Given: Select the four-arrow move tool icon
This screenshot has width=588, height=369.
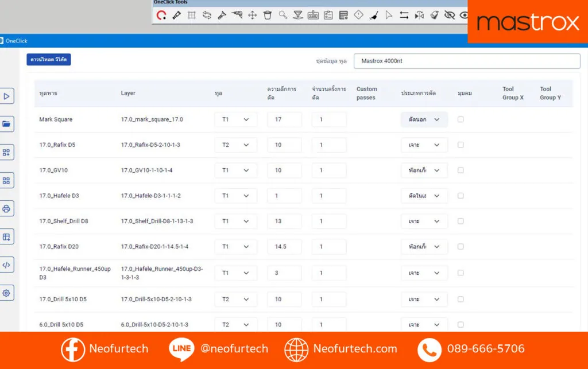Looking at the screenshot, I should click(x=253, y=15).
